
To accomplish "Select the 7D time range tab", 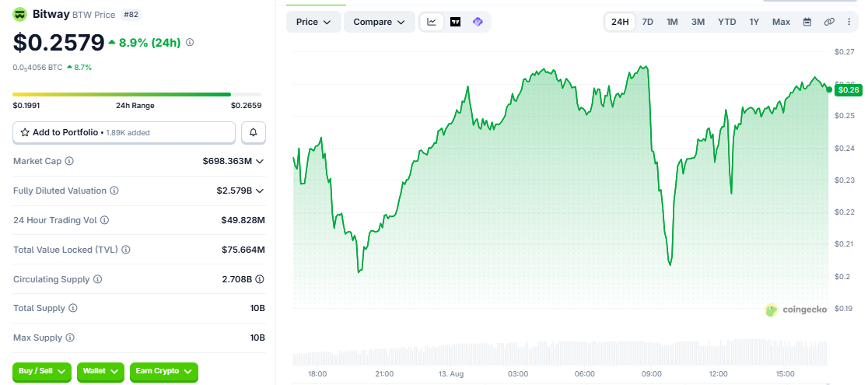I will (647, 22).
